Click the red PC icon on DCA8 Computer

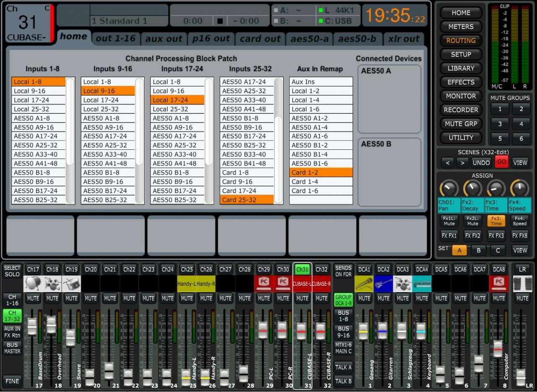coord(499,283)
